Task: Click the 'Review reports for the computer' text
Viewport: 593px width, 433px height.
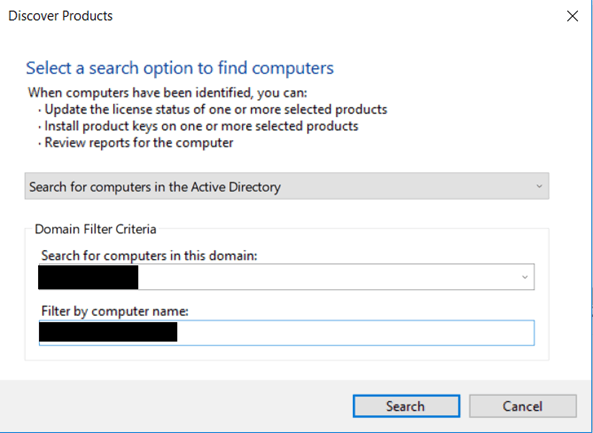Action: (139, 143)
